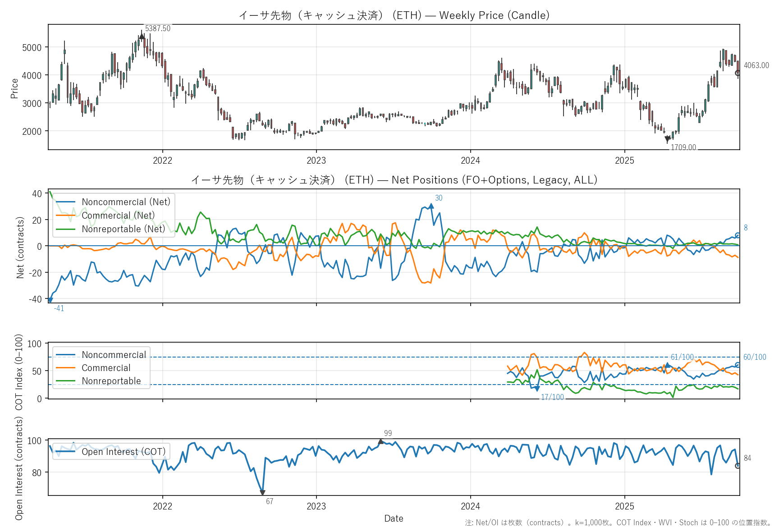The height and width of the screenshot is (532, 779).
Task: Click the last price circle marker at 4063.00
Action: 738,73
